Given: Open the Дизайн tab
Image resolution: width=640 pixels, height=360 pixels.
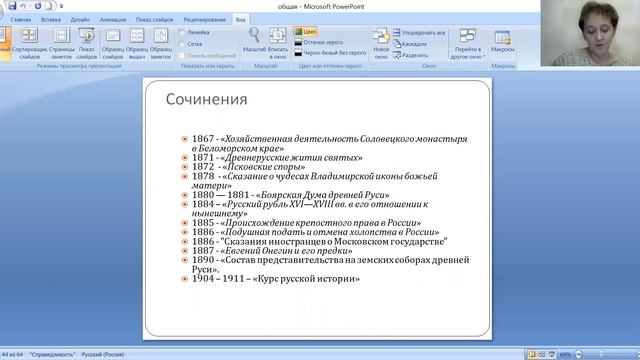Looking at the screenshot, I should click(x=80, y=20).
